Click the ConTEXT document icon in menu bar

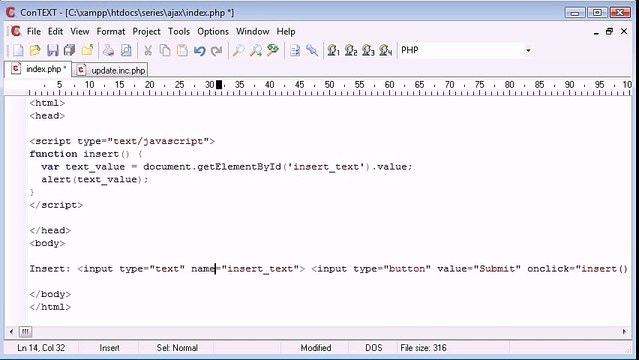tap(15, 31)
